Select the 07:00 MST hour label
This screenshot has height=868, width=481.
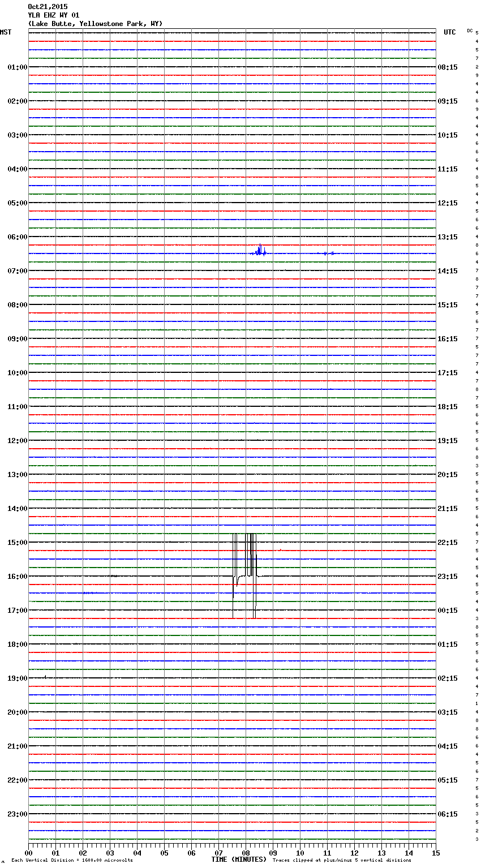pyautogui.click(x=18, y=271)
